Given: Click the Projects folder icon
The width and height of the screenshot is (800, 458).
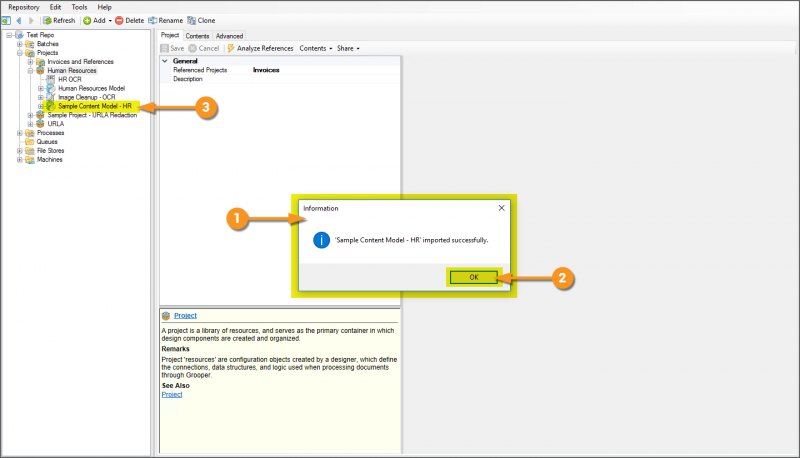Looking at the screenshot, I should pyautogui.click(x=30, y=53).
